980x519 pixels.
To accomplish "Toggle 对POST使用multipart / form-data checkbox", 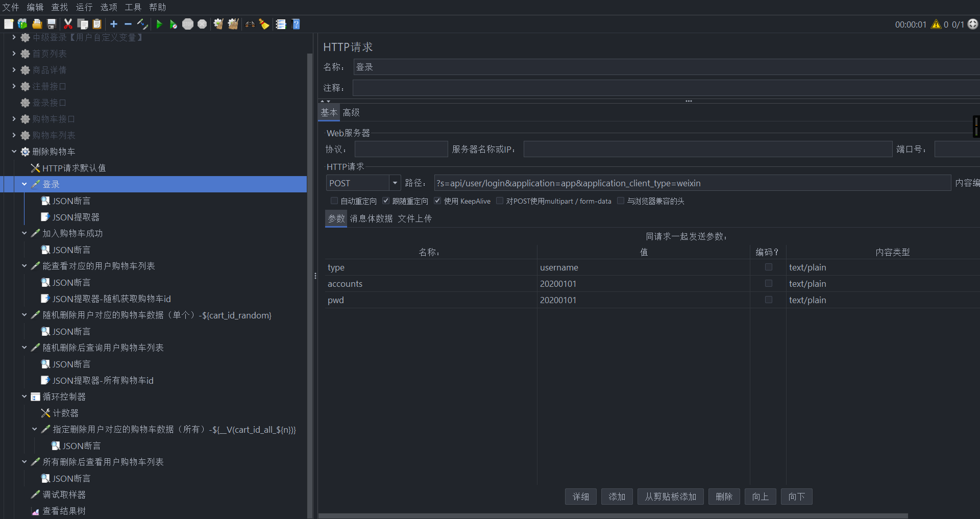I will coord(500,201).
